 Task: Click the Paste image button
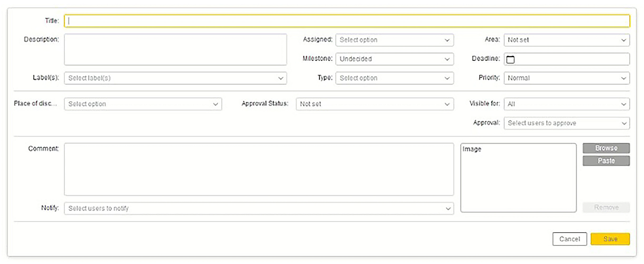606,161
